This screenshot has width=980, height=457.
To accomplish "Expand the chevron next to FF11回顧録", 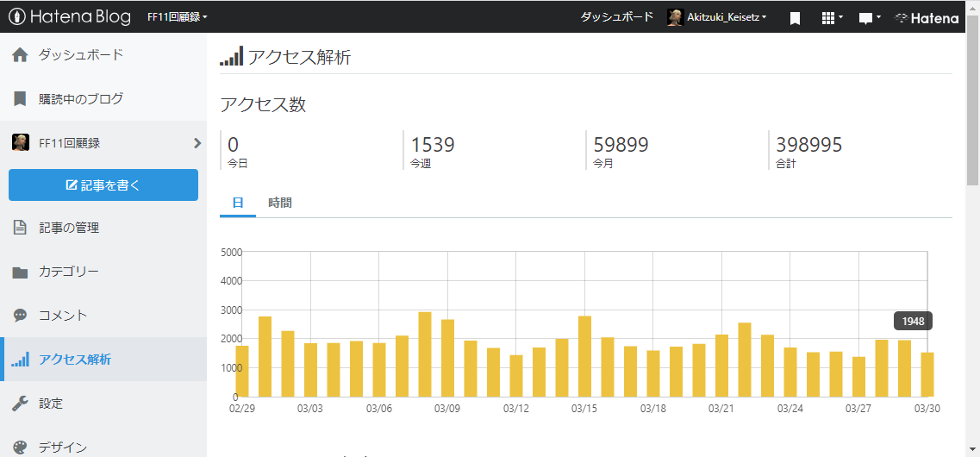I will 197,143.
